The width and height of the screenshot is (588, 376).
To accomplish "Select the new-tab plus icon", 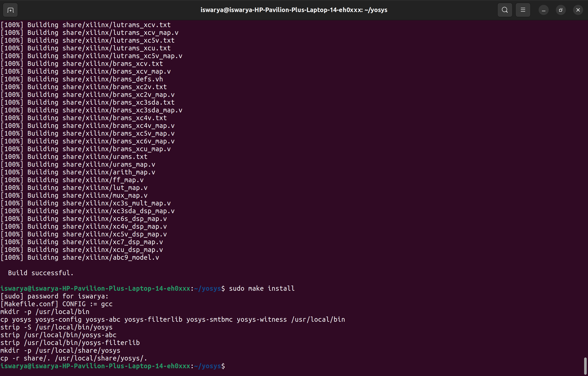I will click(x=10, y=10).
